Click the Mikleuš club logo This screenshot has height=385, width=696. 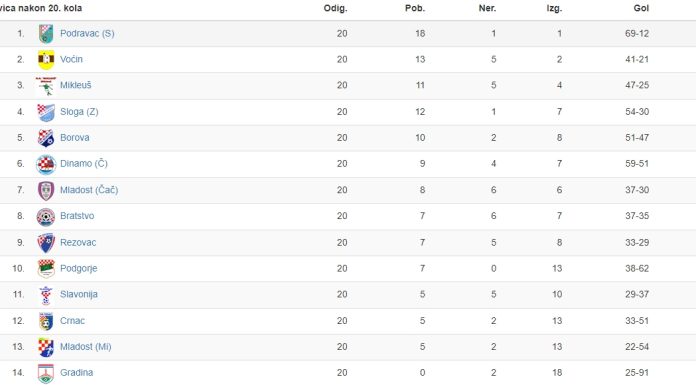[x=46, y=86]
